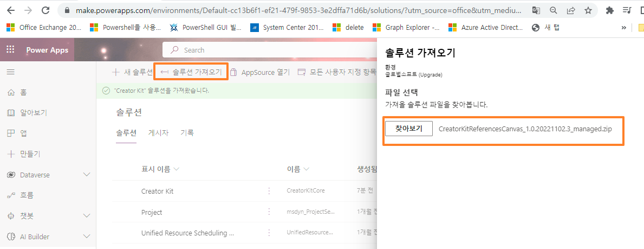
Task: Select the 기록 tab
Action: point(187,132)
